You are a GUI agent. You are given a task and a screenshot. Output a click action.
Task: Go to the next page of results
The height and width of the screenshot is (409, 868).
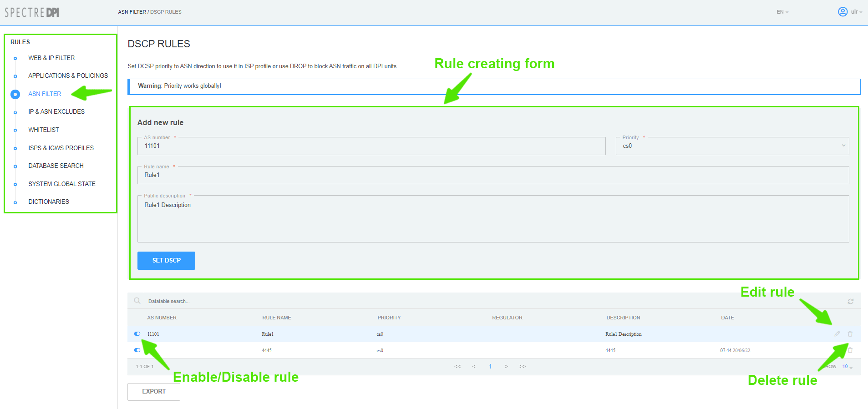coord(506,367)
